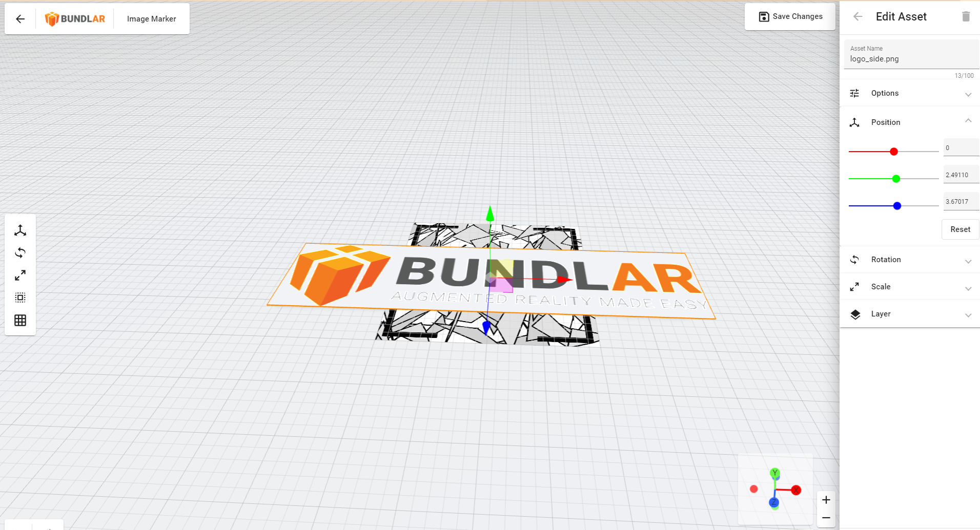This screenshot has width=980, height=530.
Task: Select the Move tool
Action: pos(20,230)
